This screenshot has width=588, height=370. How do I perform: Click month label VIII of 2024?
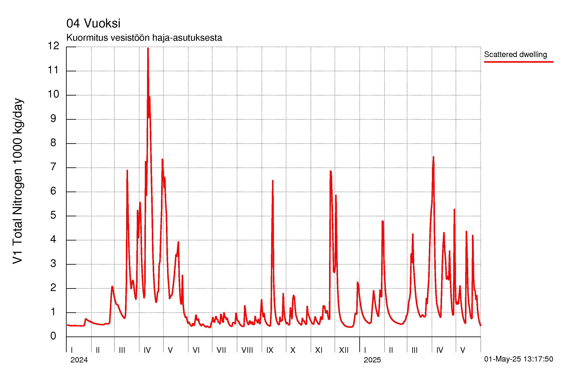click(x=247, y=350)
